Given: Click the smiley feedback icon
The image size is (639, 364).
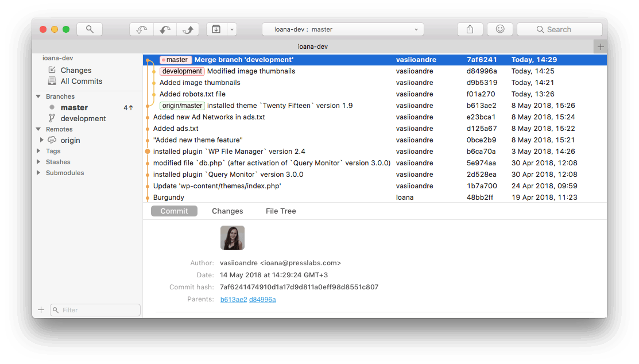Looking at the screenshot, I should [x=500, y=29].
